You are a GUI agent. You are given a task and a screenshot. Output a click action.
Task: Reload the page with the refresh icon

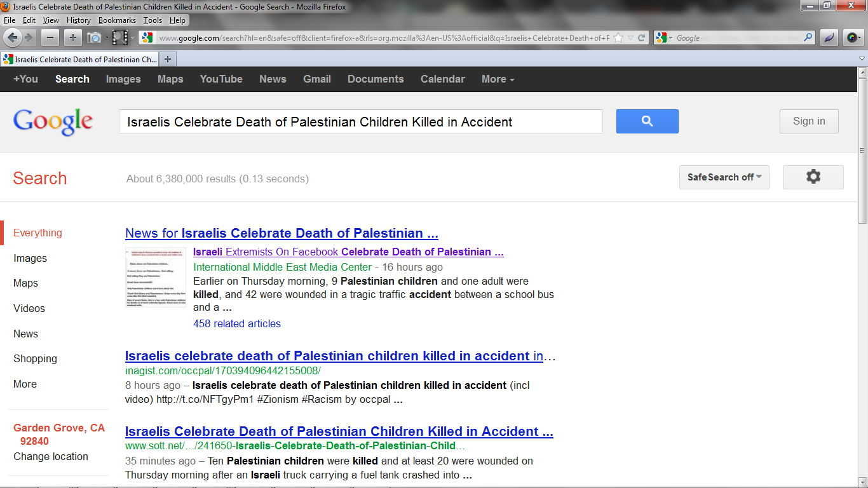[642, 37]
